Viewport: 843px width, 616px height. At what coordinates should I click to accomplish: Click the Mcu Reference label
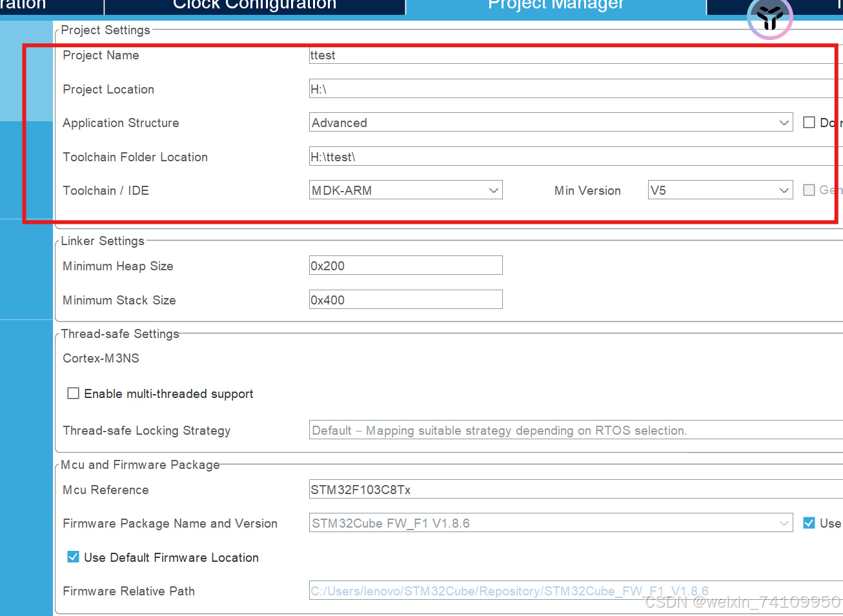[x=106, y=490]
